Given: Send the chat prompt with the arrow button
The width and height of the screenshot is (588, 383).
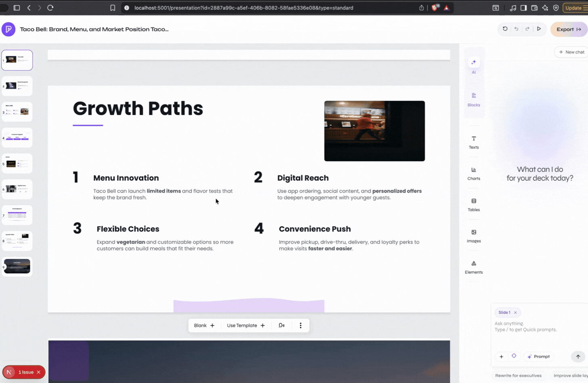Looking at the screenshot, I should click(578, 356).
